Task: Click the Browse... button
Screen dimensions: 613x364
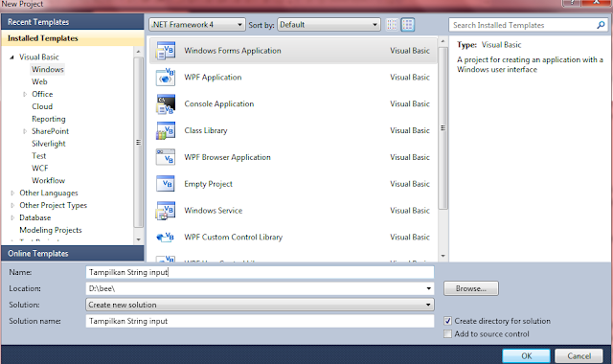Action: pyautogui.click(x=471, y=288)
